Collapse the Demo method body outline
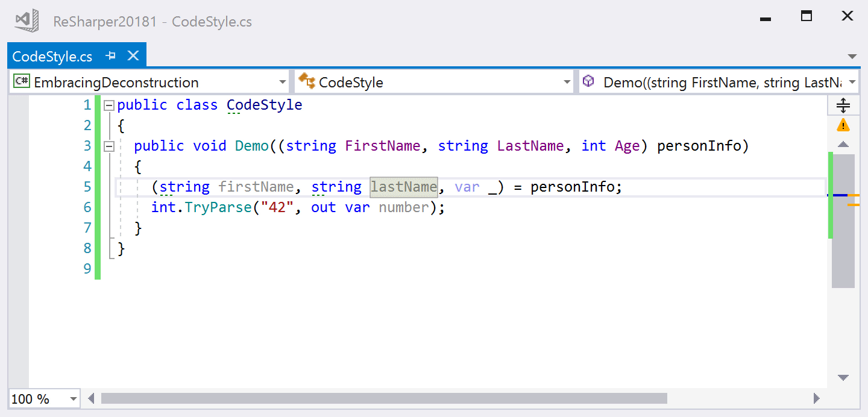 pos(108,146)
